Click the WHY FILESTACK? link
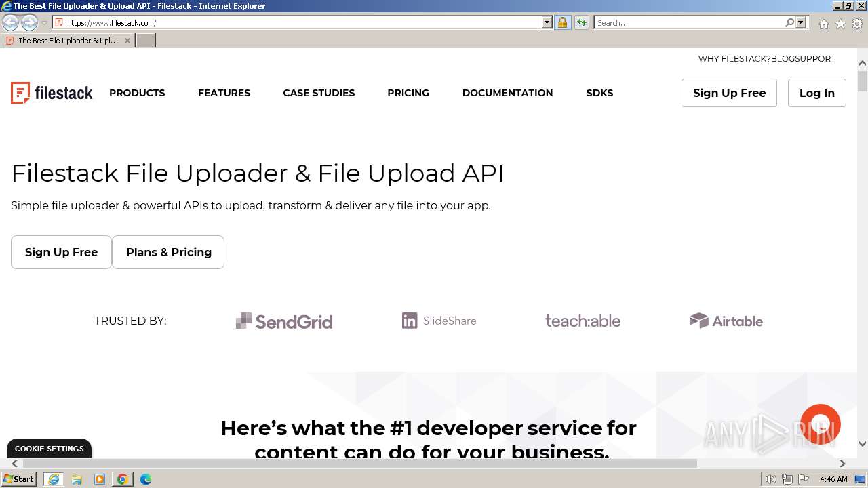 [734, 59]
